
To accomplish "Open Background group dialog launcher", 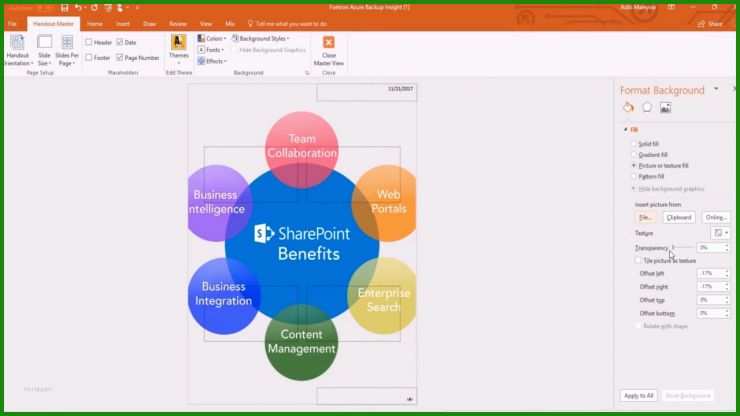I will click(x=307, y=73).
